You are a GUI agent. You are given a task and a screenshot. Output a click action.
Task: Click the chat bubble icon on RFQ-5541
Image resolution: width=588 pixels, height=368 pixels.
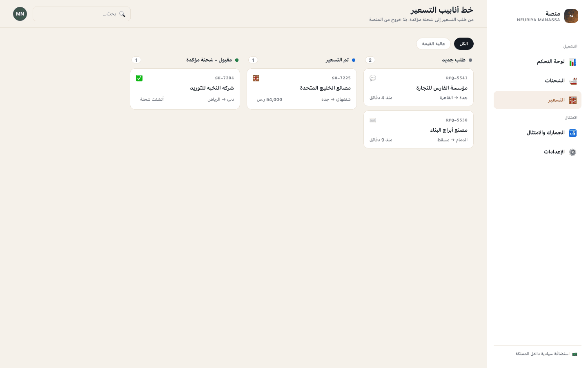point(373,78)
